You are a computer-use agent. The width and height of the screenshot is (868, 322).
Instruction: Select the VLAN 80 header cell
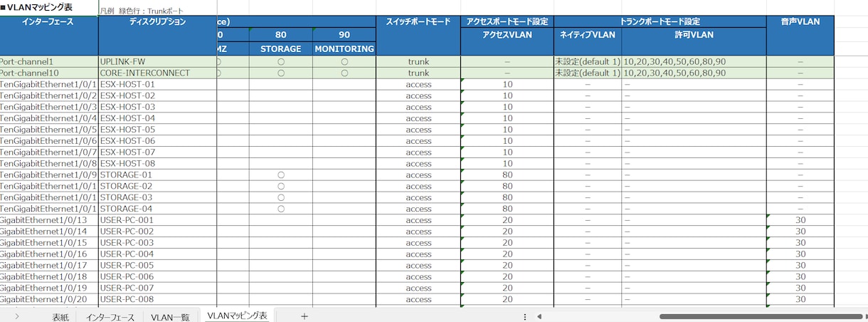click(281, 35)
